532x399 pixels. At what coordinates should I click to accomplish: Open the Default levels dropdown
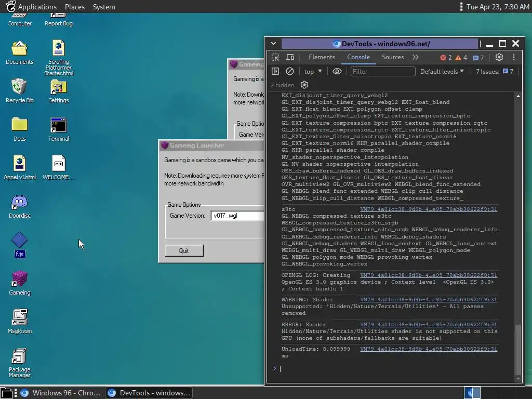pos(442,71)
